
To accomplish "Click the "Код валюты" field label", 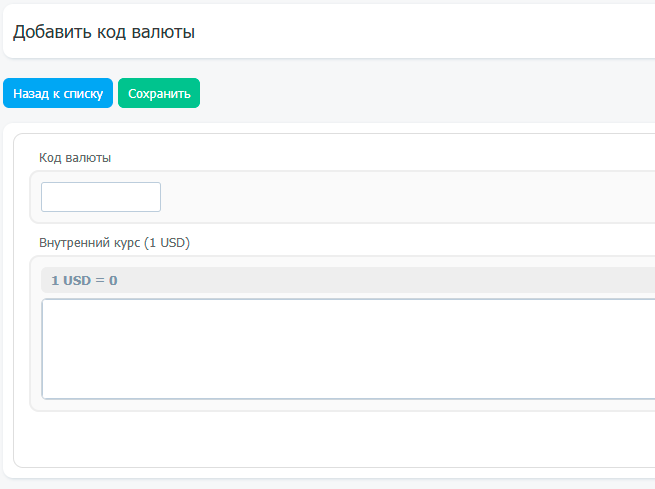I will pos(75,157).
